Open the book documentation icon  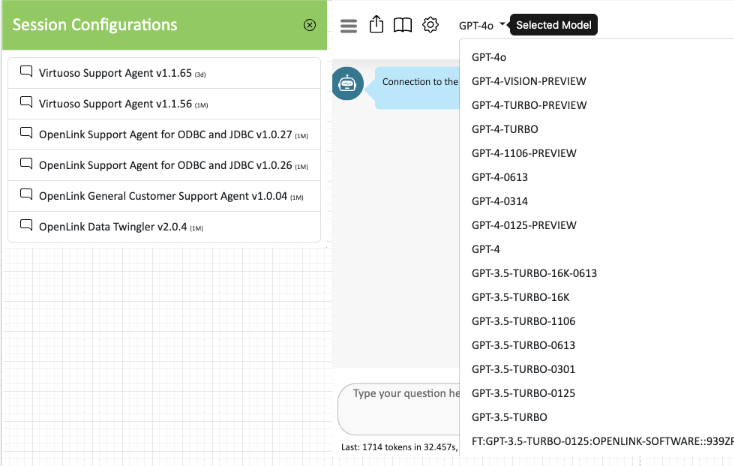[403, 25]
